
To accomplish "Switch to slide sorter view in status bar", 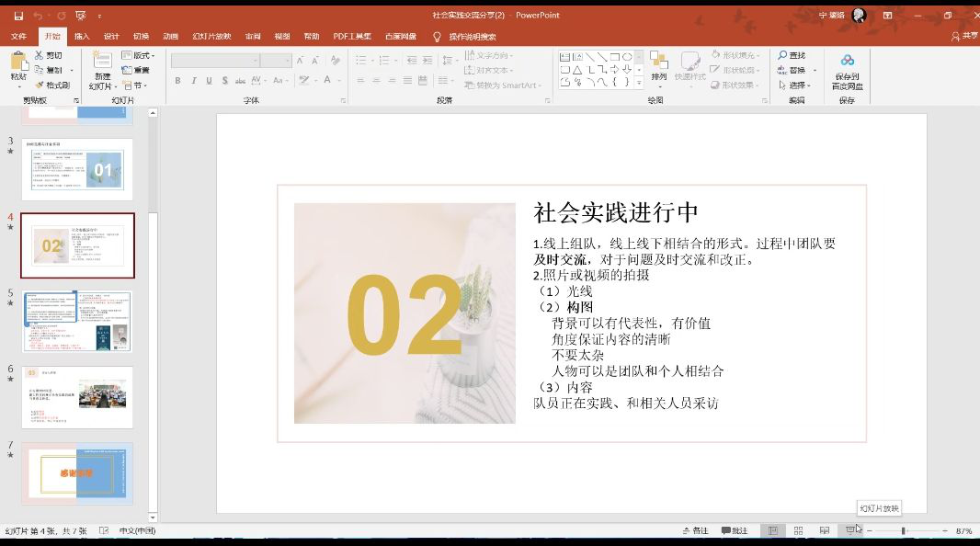I will (798, 531).
